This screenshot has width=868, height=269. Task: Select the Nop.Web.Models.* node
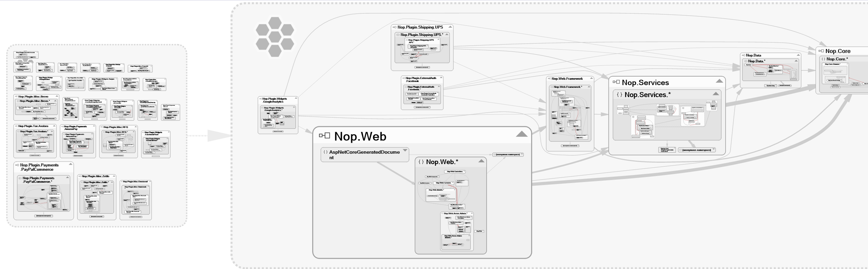pos(441,195)
